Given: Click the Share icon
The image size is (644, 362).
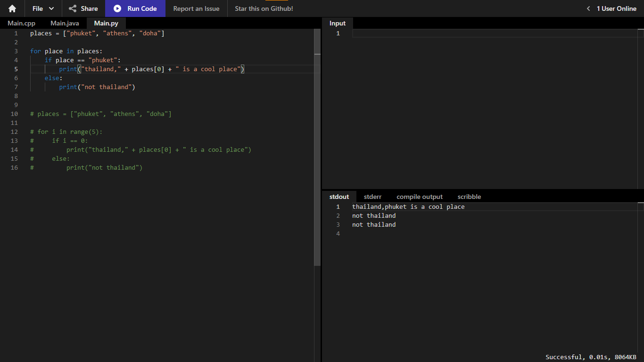Looking at the screenshot, I should pyautogui.click(x=73, y=8).
